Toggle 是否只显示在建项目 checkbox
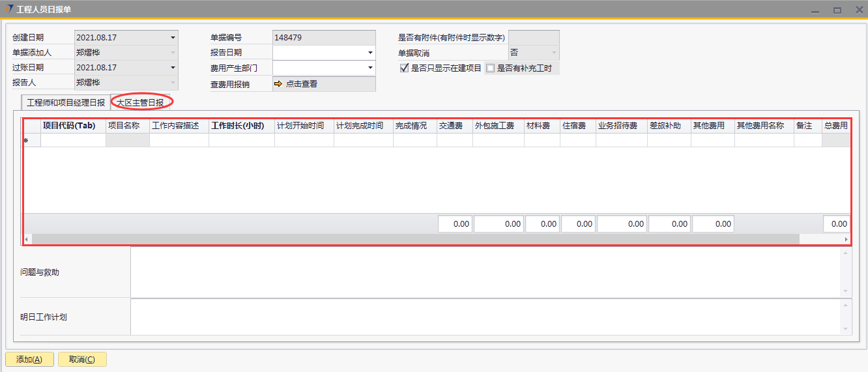868x372 pixels. 404,68
